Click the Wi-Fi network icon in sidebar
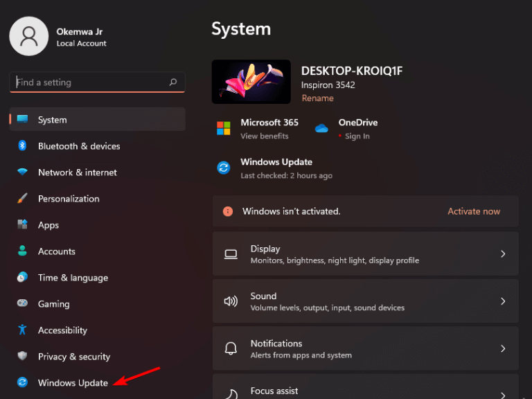532x399 pixels. point(22,172)
